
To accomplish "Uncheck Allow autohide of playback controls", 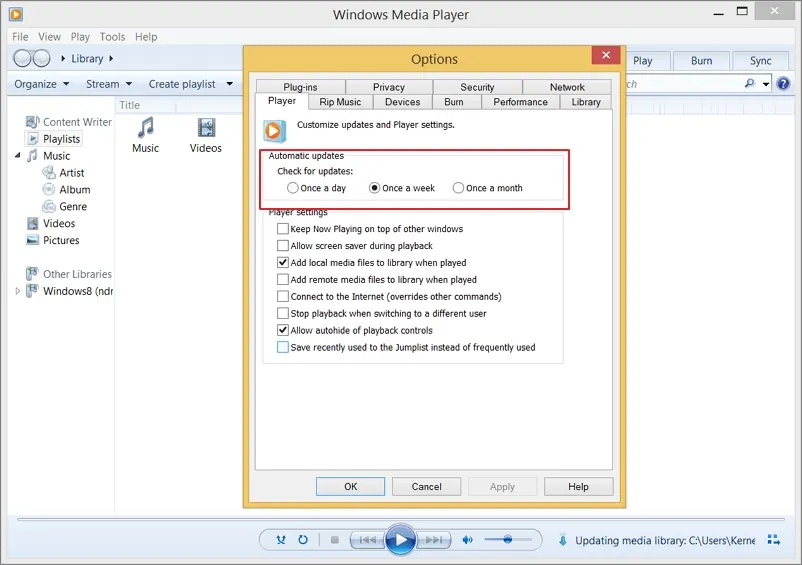I will (282, 330).
